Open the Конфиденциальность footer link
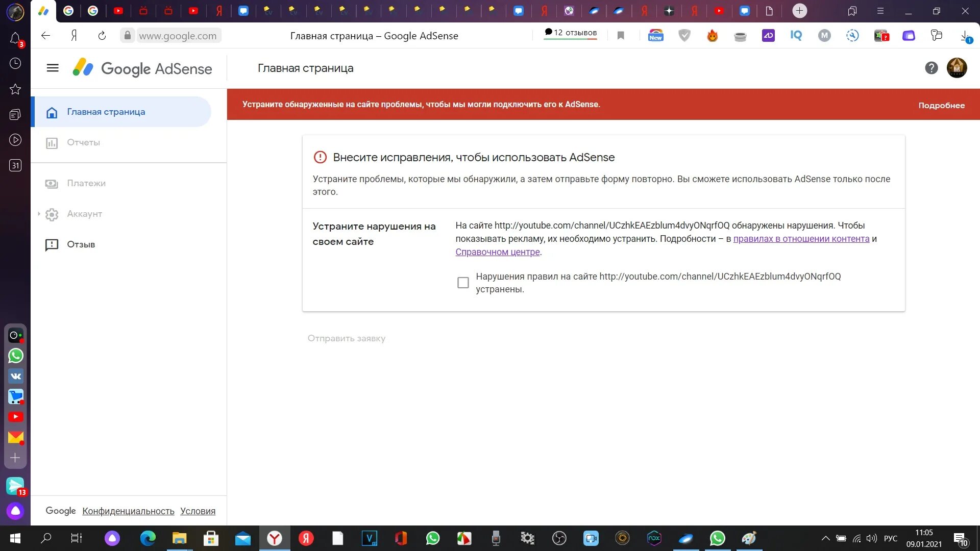Viewport: 980px width, 551px height. [x=128, y=511]
